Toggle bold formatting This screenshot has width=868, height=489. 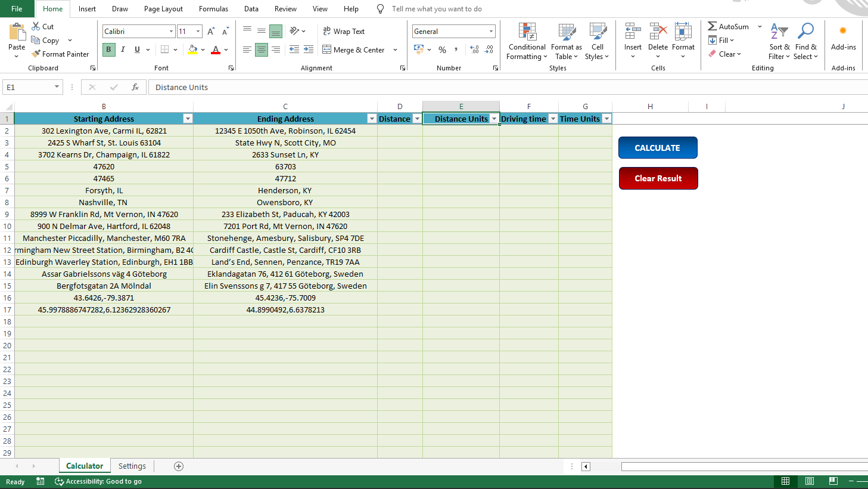tap(108, 49)
